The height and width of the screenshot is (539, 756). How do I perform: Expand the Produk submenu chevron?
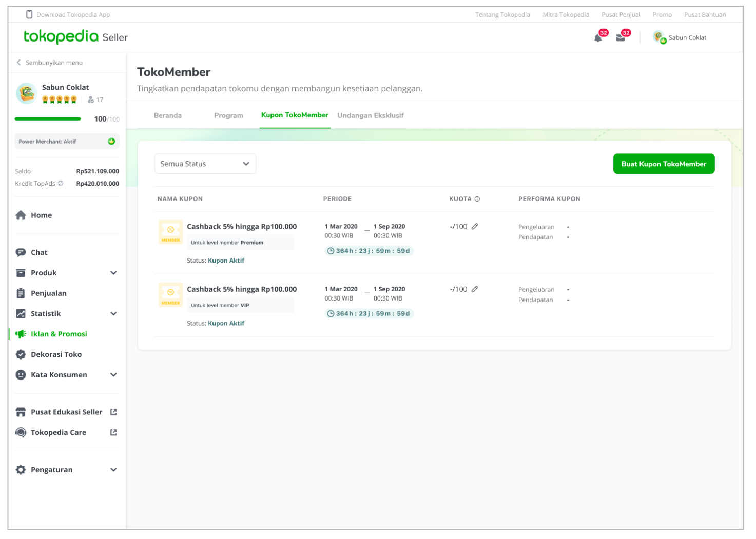pyautogui.click(x=113, y=273)
